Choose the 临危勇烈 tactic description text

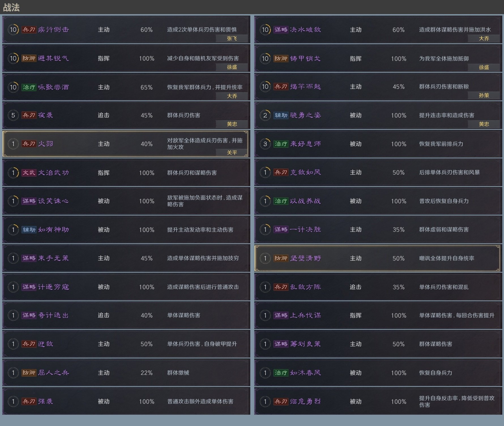[456, 401]
